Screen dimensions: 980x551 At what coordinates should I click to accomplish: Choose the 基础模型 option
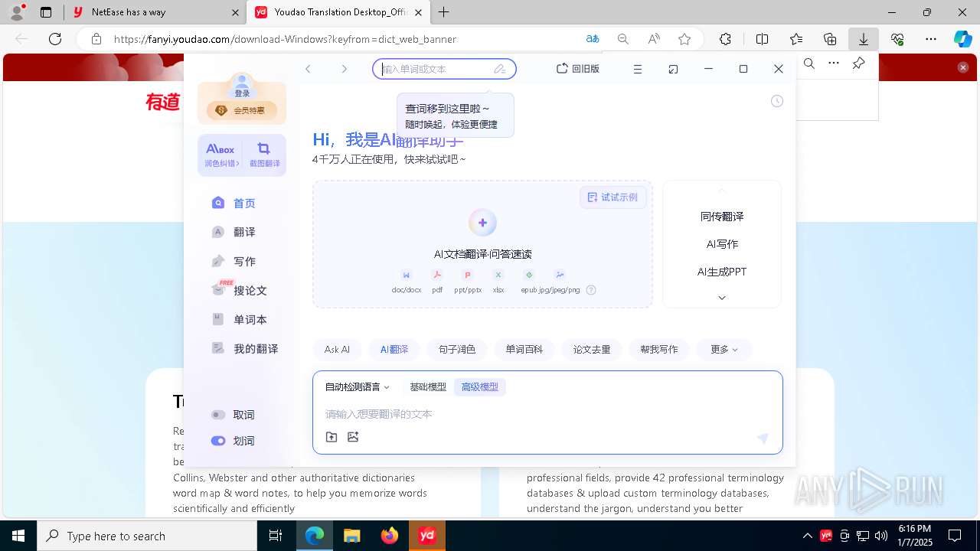[x=428, y=387]
